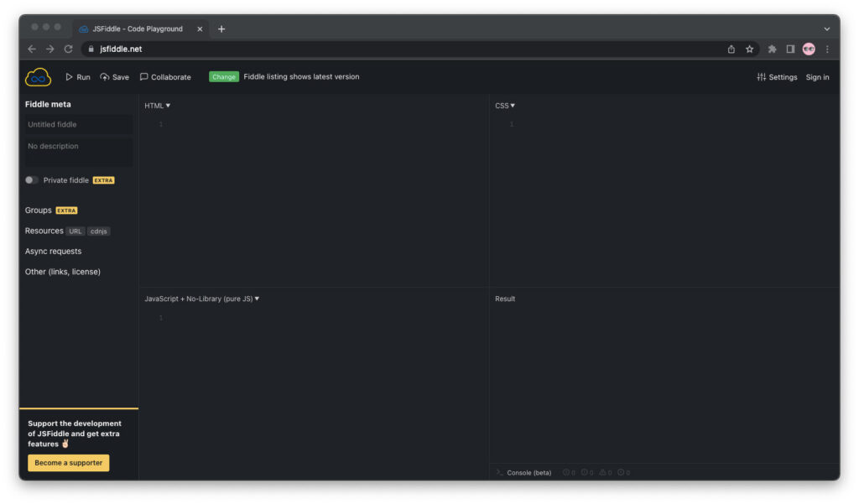Open a new browser tab
Image resolution: width=859 pixels, height=504 pixels.
point(221,29)
